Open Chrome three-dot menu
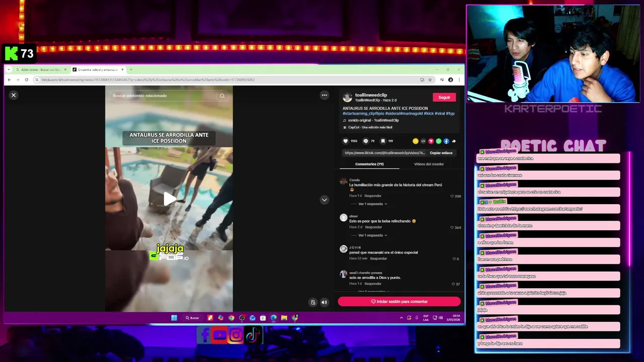The image size is (644, 362). pos(459,79)
